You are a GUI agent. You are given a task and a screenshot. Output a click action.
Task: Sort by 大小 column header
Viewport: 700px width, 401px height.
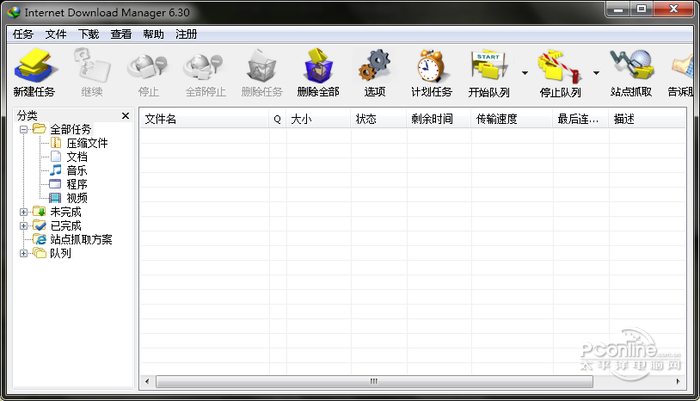319,119
